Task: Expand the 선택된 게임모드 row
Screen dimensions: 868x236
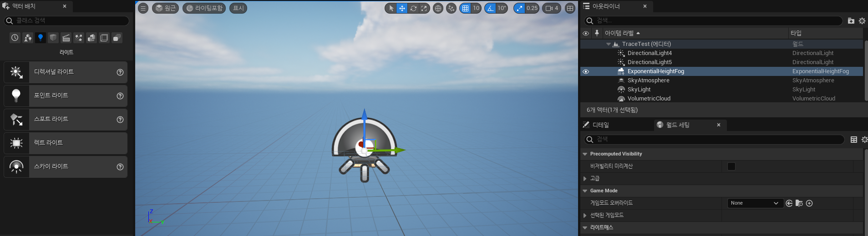Action: [x=585, y=216]
